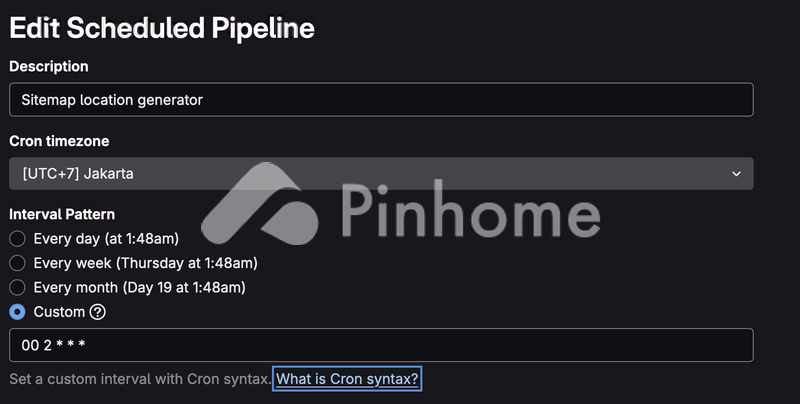Click the Cron timezone label
The width and height of the screenshot is (800, 404).
pyautogui.click(x=59, y=141)
